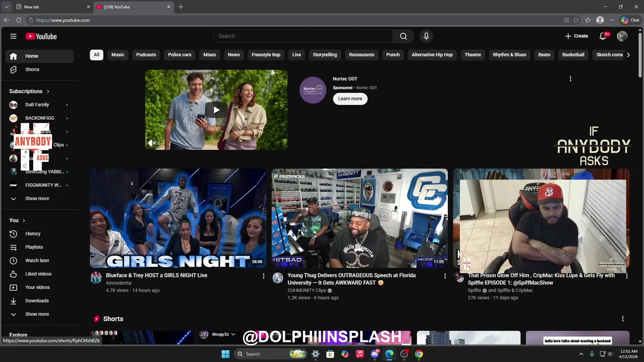
Task: Click the YouTube logo
Action: 41,36
